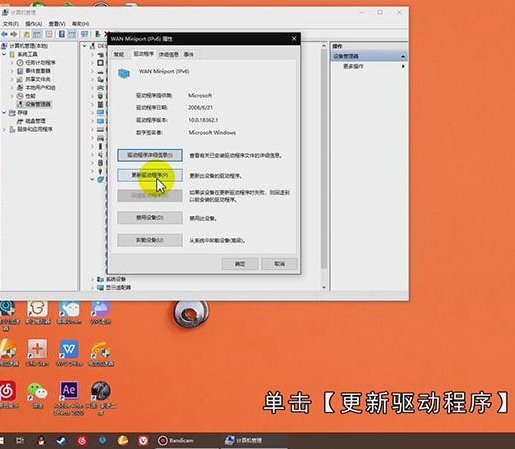Click 更多操作 in the Actions pane

coord(353,66)
